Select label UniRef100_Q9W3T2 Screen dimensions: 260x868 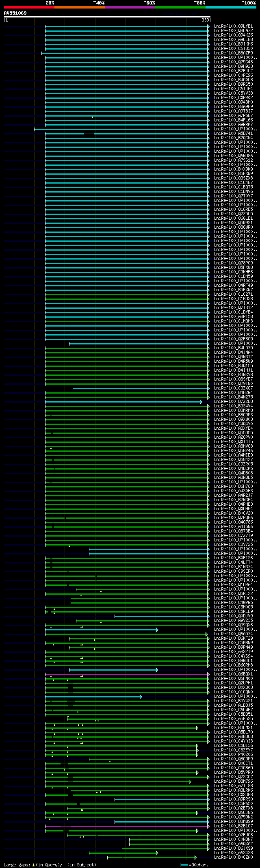coord(233,357)
